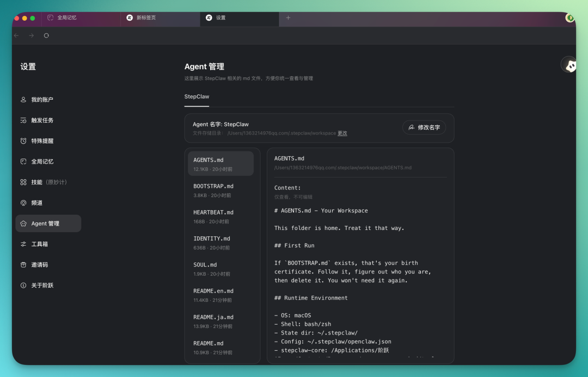Click the 新标签页 tab's favicon

(130, 17)
